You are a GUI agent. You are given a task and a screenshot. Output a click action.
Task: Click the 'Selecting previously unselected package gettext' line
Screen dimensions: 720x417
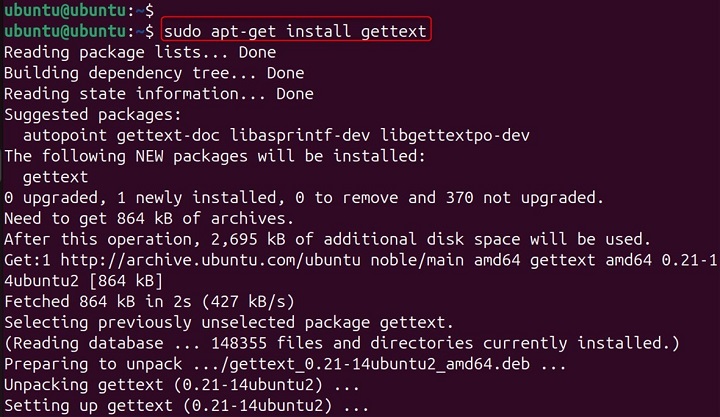coord(229,323)
